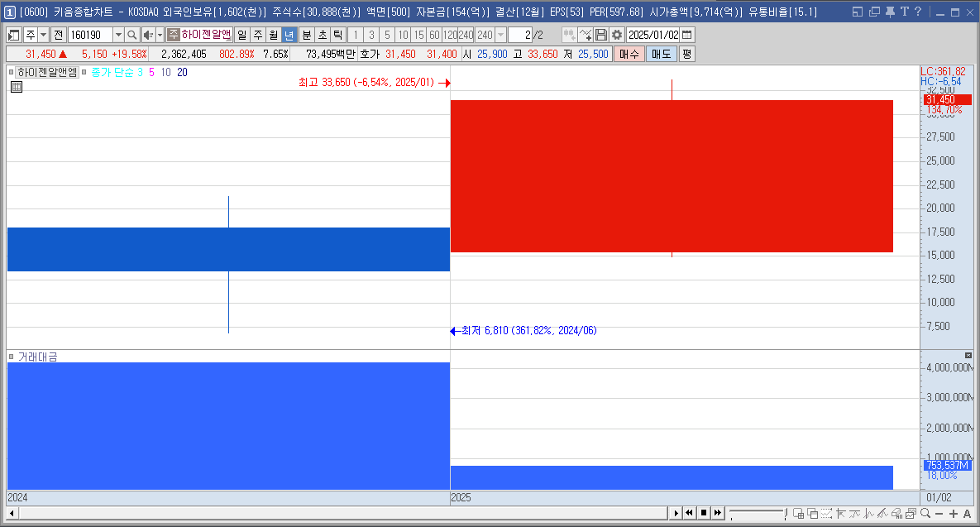Select the 월 monthly period button

coord(274,35)
